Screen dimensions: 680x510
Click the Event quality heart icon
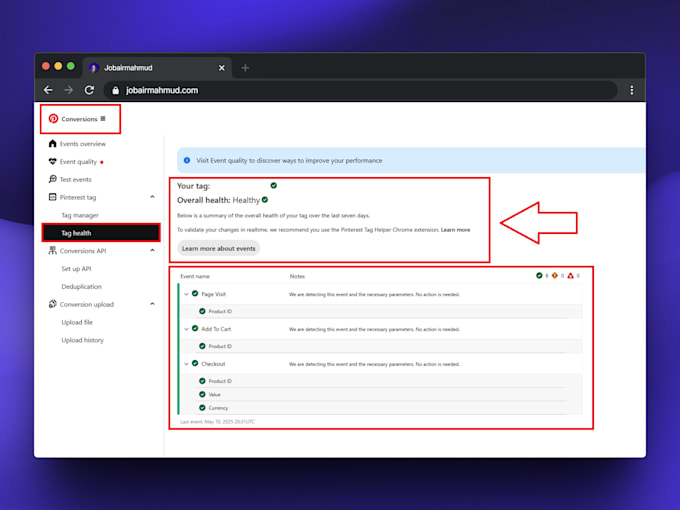pos(52,161)
